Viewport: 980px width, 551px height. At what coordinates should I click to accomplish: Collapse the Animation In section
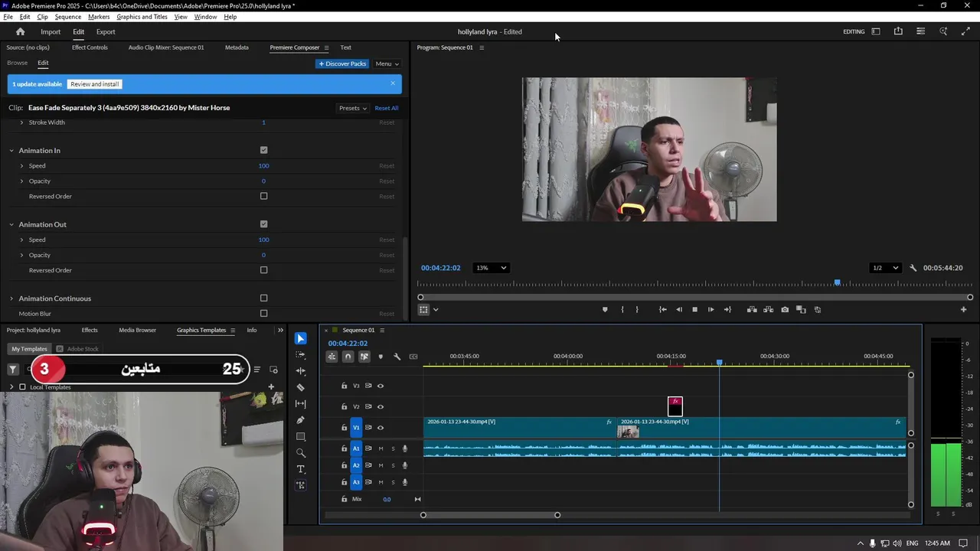[11, 151]
